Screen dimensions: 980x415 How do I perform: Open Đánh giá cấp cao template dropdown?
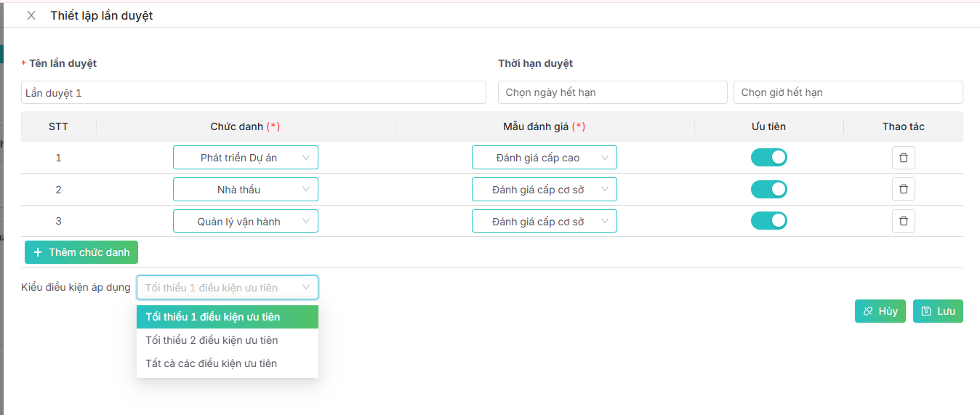click(x=544, y=158)
